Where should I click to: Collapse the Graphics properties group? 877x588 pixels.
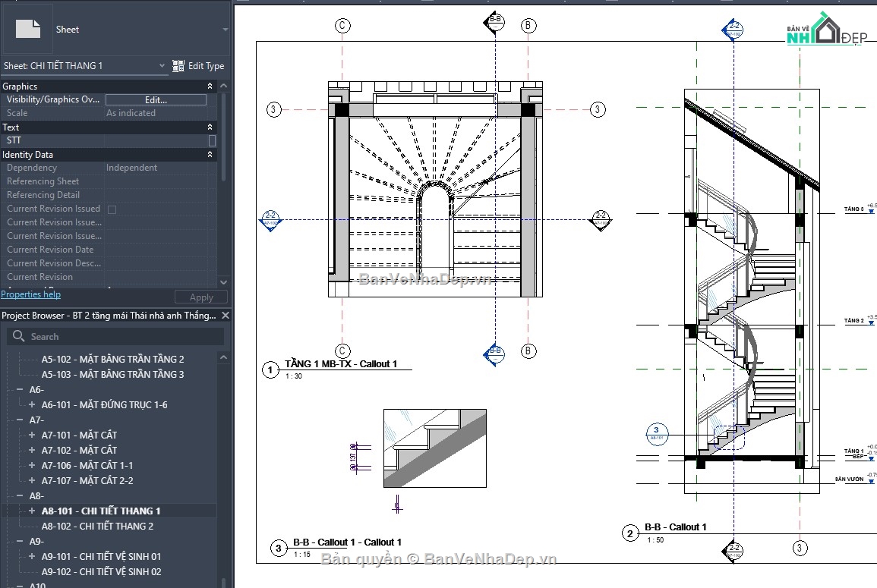tap(210, 86)
